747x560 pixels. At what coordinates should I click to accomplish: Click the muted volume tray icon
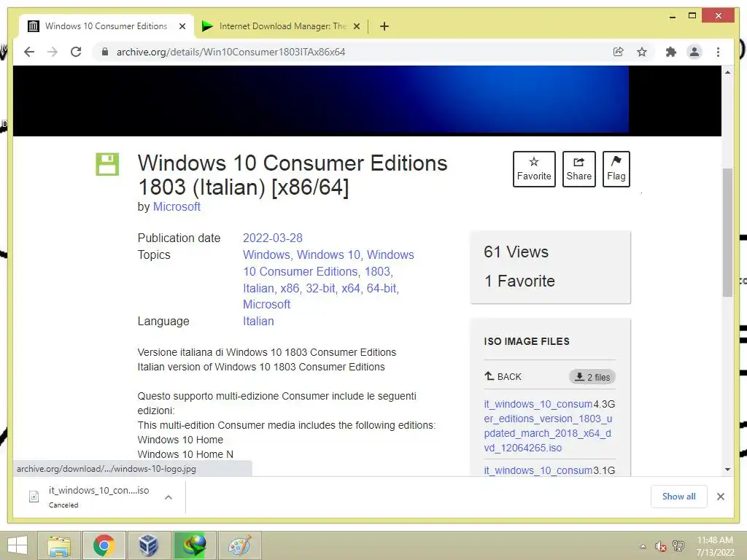(660, 546)
